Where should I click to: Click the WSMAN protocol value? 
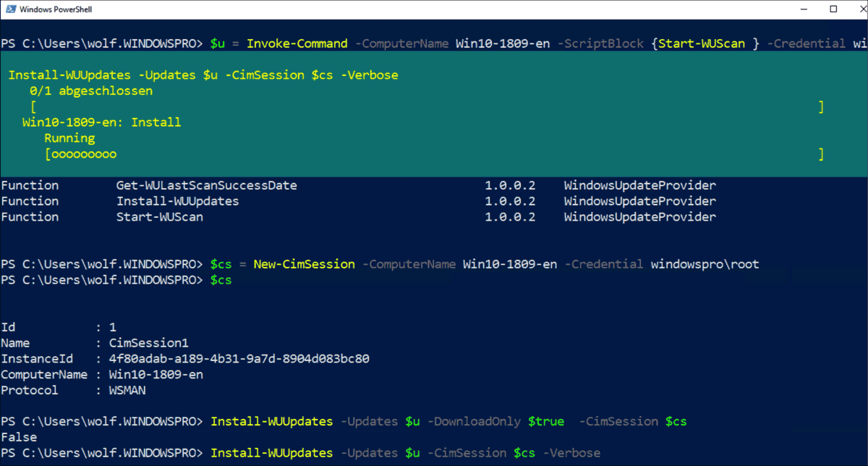point(127,390)
